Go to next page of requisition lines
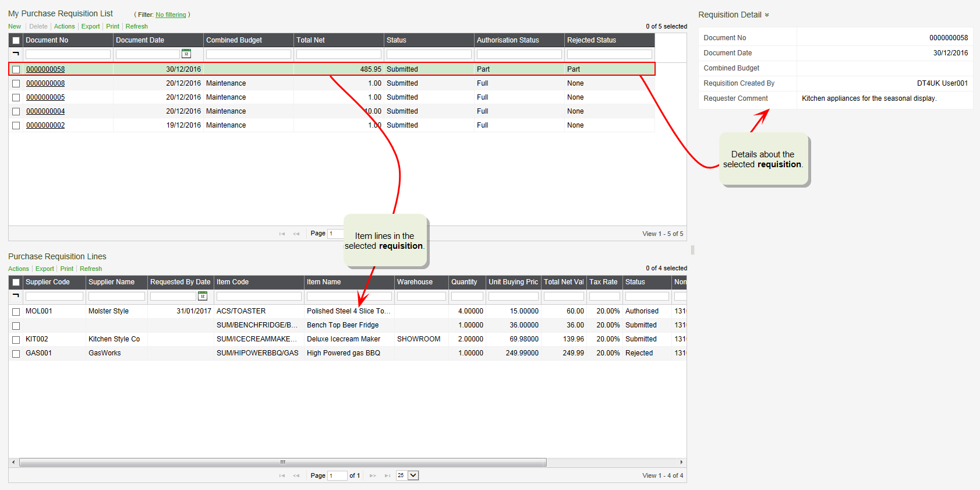Screen dimensions: 980x490 (373, 475)
